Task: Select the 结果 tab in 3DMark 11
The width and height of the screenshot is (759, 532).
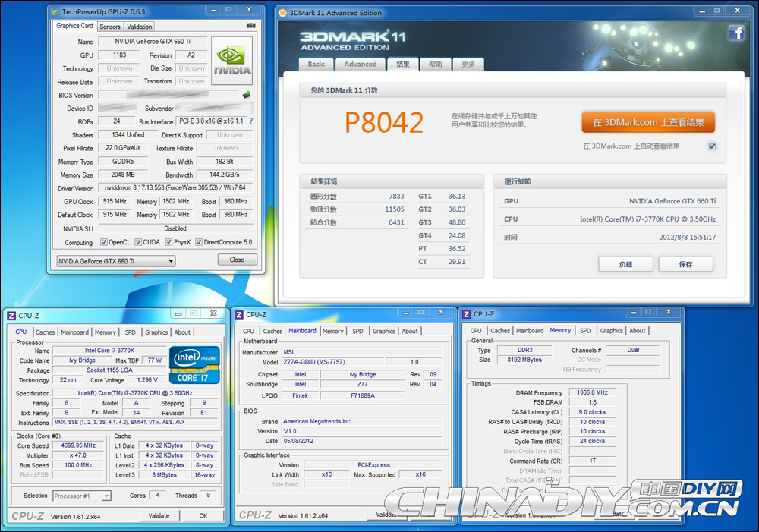Action: 403,64
